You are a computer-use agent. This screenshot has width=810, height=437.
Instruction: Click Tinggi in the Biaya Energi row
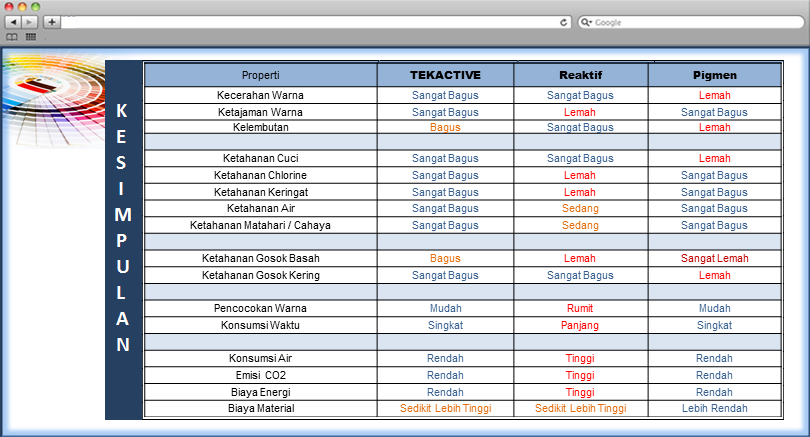[580, 393]
